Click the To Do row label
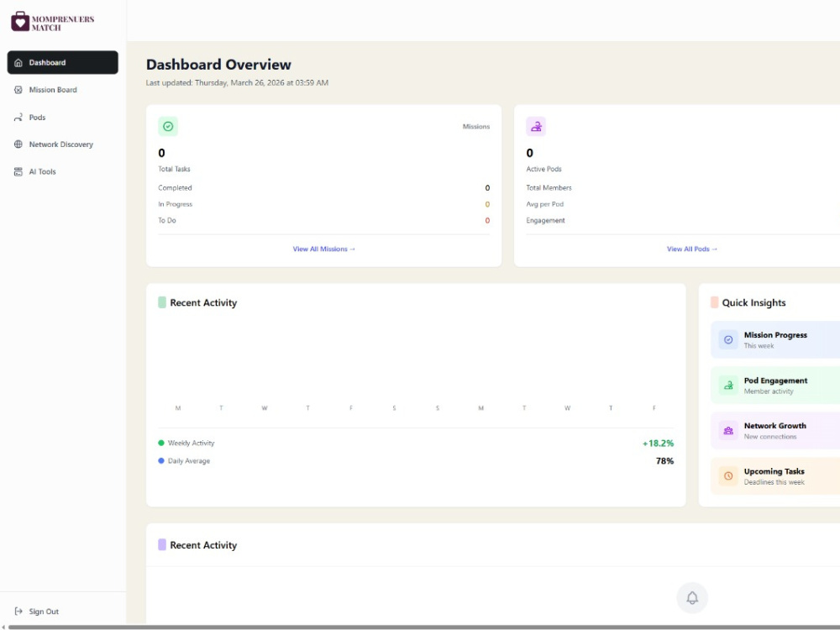 click(x=166, y=220)
